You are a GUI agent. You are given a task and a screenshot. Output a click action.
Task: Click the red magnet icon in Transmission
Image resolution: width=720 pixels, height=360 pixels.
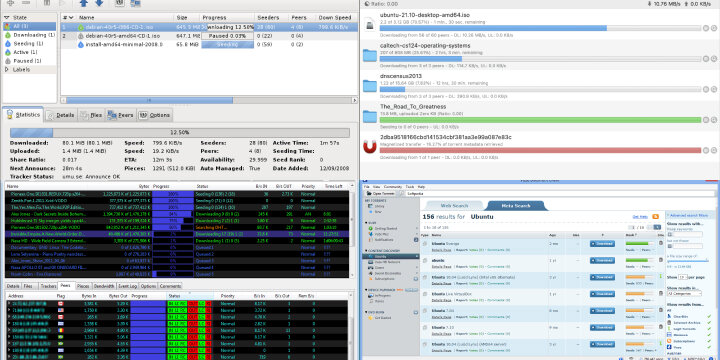[x=370, y=146]
